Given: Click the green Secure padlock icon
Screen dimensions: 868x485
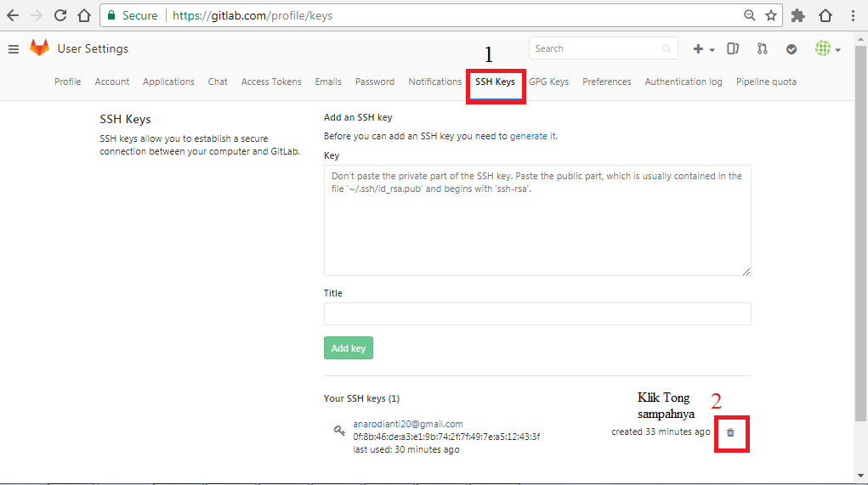Looking at the screenshot, I should [x=111, y=15].
